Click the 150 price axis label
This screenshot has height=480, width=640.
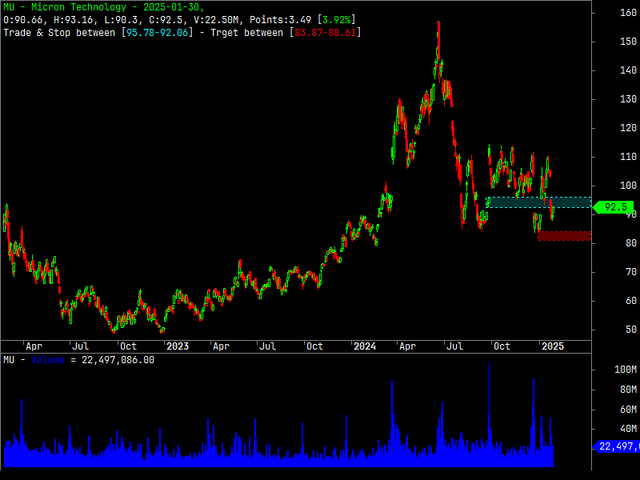(628, 42)
